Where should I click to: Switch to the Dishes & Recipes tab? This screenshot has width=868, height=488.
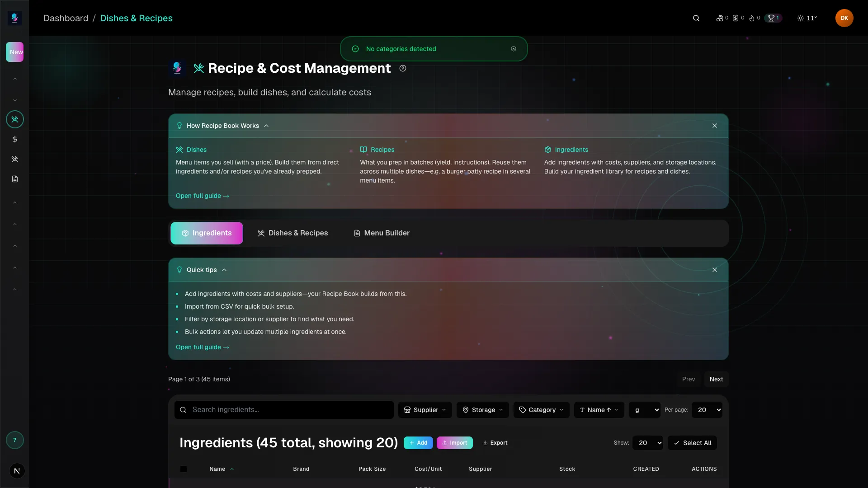click(x=292, y=233)
